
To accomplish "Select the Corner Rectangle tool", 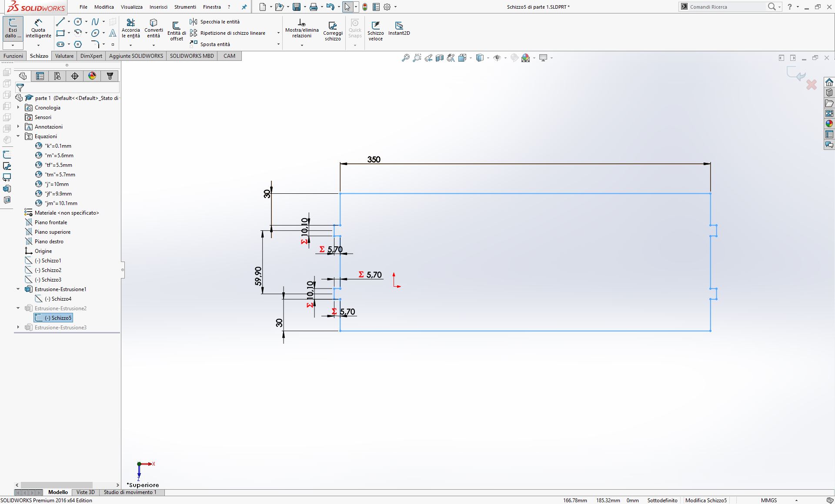I will click(x=60, y=33).
